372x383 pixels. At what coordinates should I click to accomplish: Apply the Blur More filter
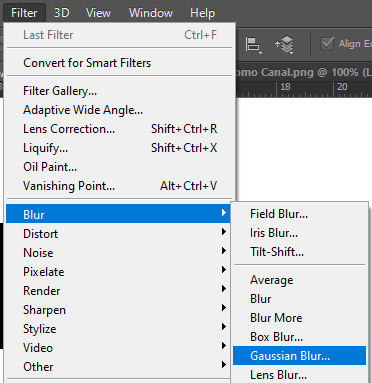coord(300,318)
